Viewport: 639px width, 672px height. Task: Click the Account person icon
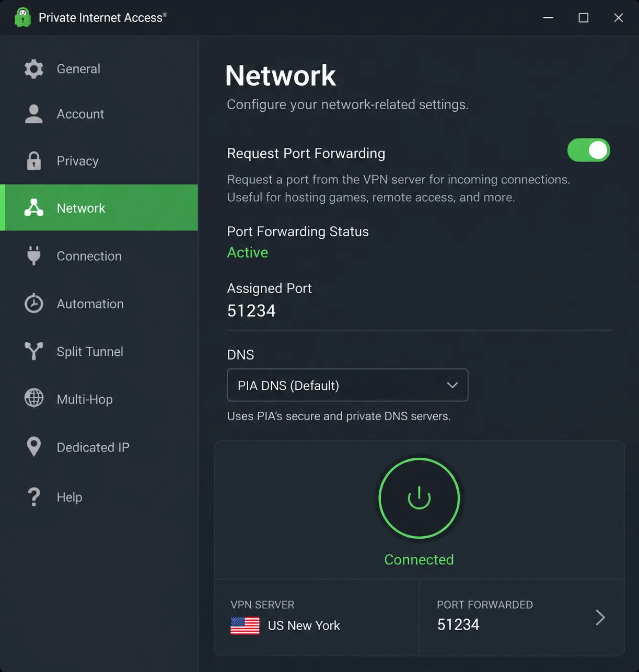coord(34,114)
